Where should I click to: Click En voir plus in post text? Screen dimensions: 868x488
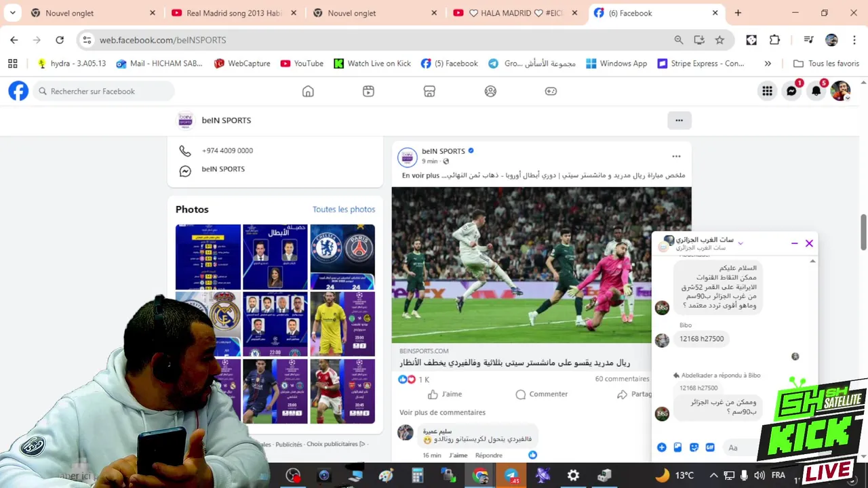(x=421, y=175)
